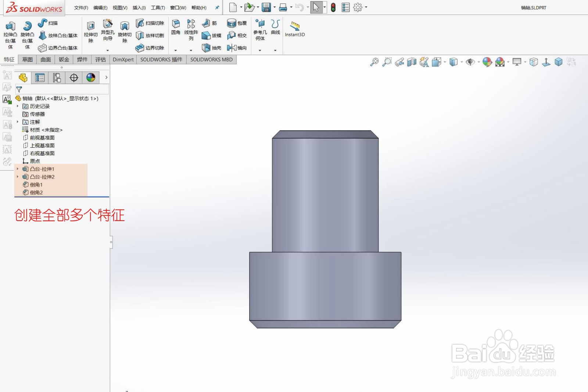Switch to the 钣金 sheet metal tab

click(x=64, y=60)
